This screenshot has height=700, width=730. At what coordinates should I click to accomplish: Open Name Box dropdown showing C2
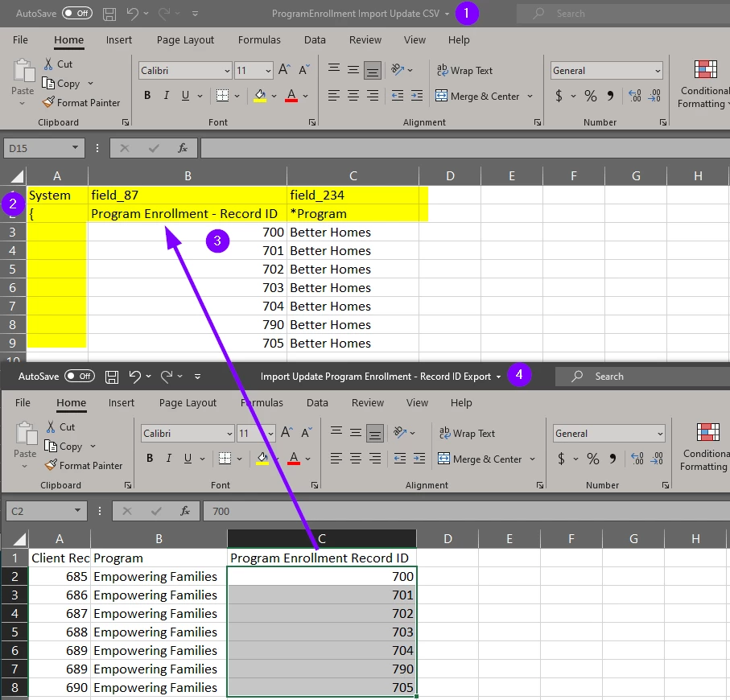pyautogui.click(x=77, y=511)
